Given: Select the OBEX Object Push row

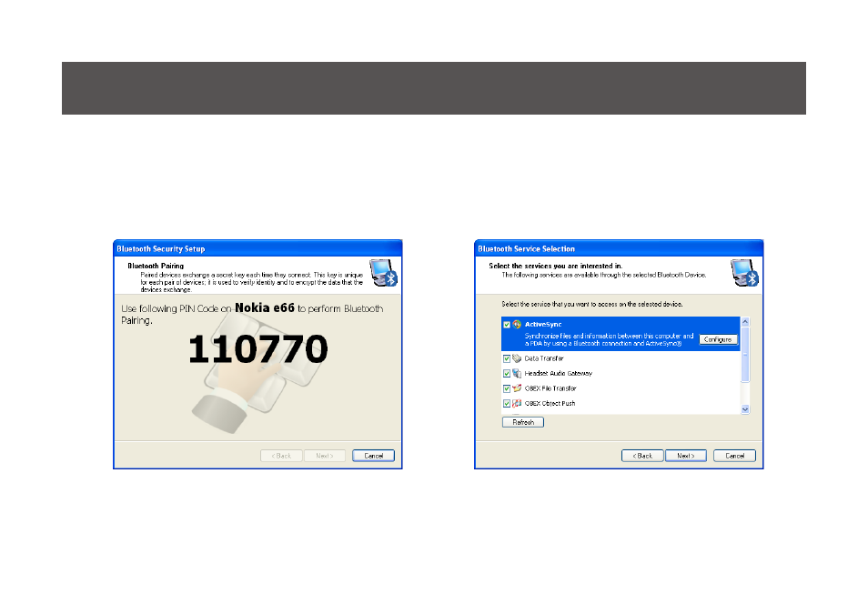Looking at the screenshot, I should click(x=621, y=404).
